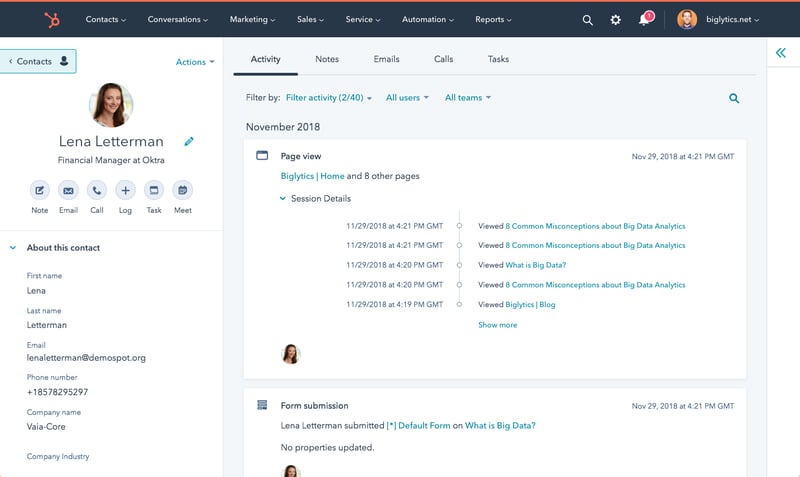This screenshot has width=800, height=477.
Task: Open the [*] Default Form link
Action: [x=418, y=425]
